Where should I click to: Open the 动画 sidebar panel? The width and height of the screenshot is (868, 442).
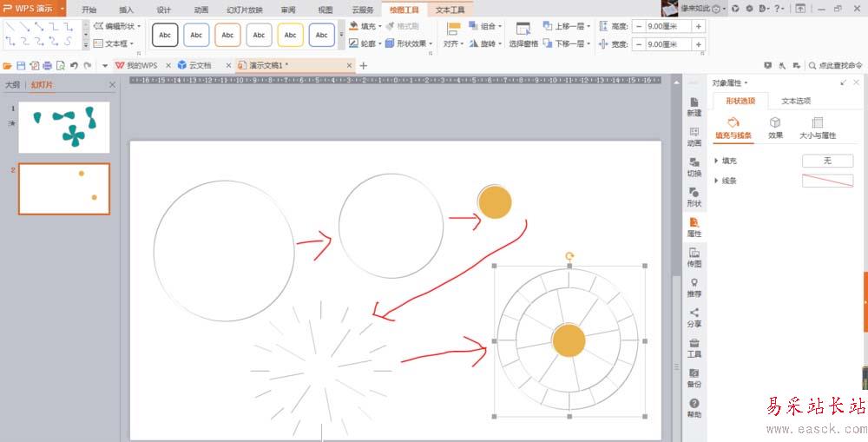coord(694,137)
